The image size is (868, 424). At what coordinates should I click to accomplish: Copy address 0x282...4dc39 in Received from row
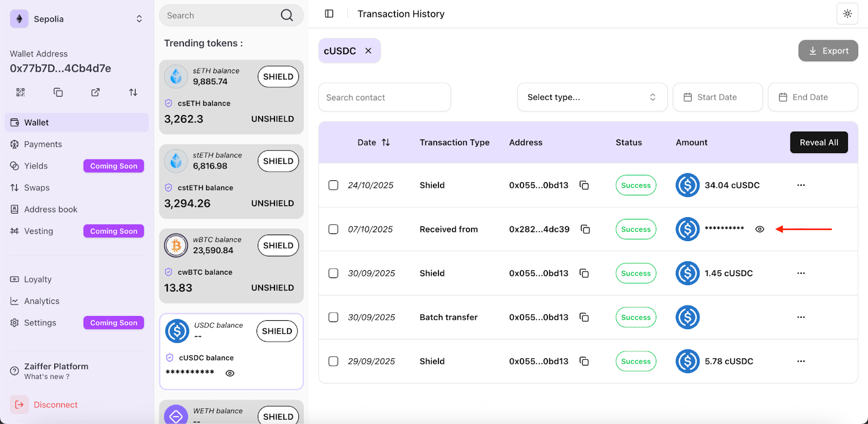pos(585,229)
